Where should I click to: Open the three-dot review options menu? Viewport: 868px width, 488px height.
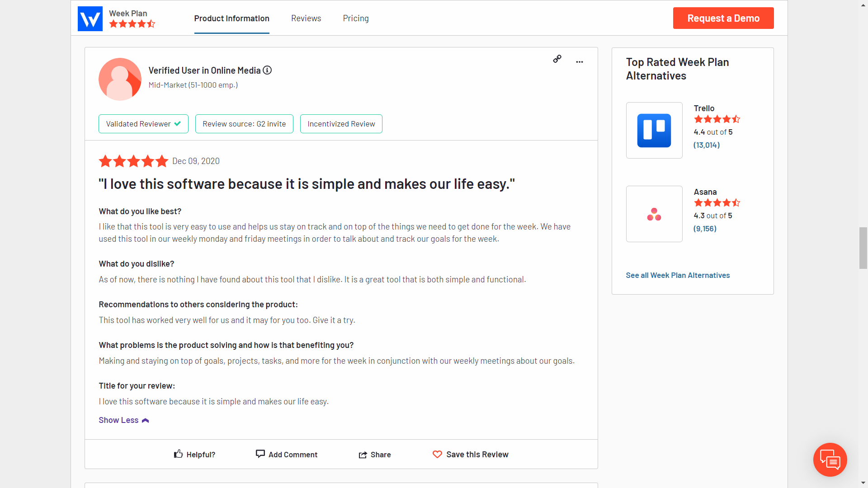click(580, 62)
